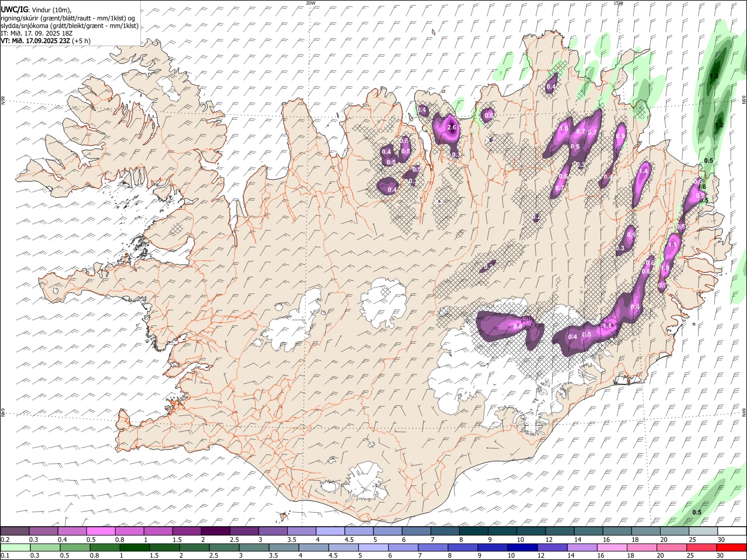Click the '4.5' label under top snow scale
The height and width of the screenshot is (560, 747).
pos(349,540)
